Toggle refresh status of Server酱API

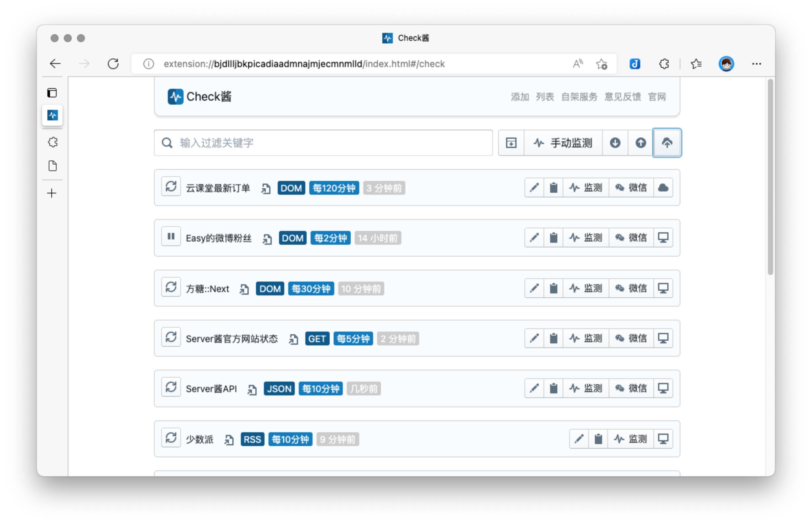point(171,387)
